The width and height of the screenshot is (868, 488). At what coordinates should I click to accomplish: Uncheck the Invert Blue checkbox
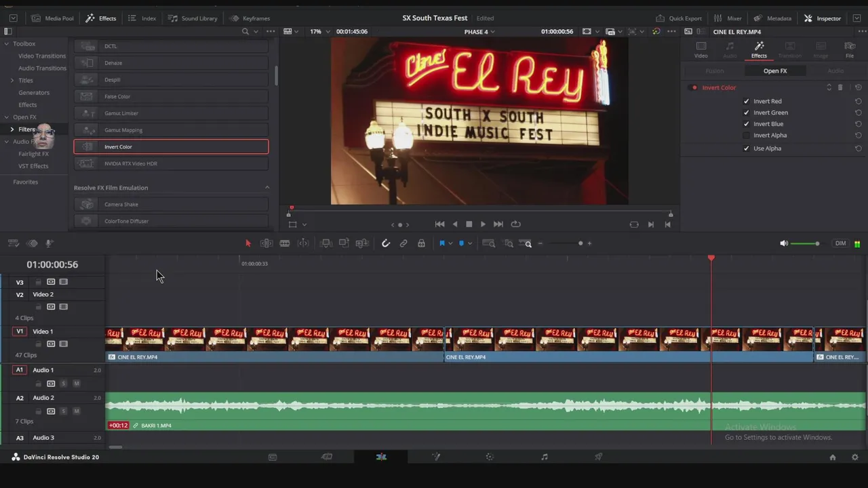point(747,124)
